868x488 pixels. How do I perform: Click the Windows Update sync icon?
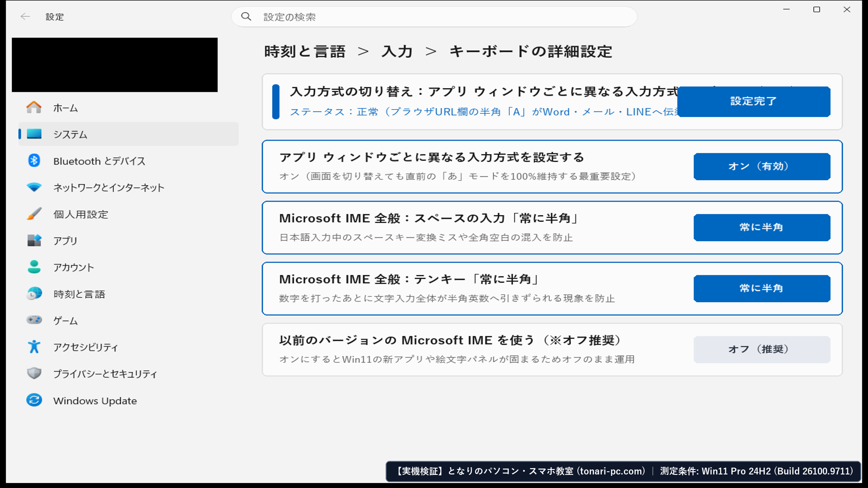coord(34,400)
